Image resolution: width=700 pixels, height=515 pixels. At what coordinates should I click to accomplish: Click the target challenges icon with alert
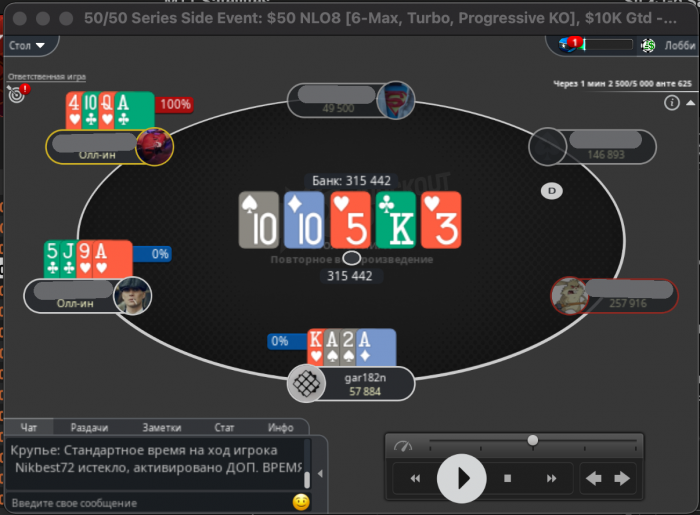17,93
